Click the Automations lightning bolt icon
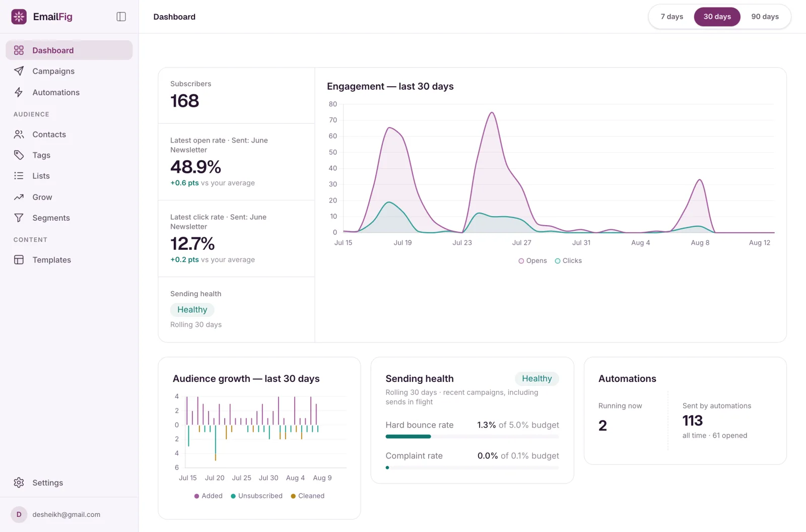Screen dimensions: 806x532 click(19, 92)
